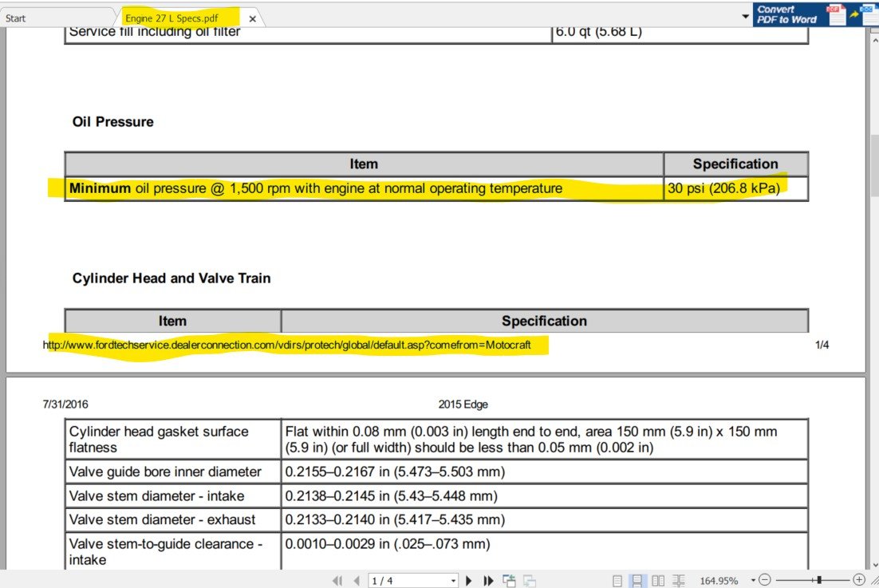879x588 pixels.
Task: Click zoom in plus button
Action: (859, 580)
